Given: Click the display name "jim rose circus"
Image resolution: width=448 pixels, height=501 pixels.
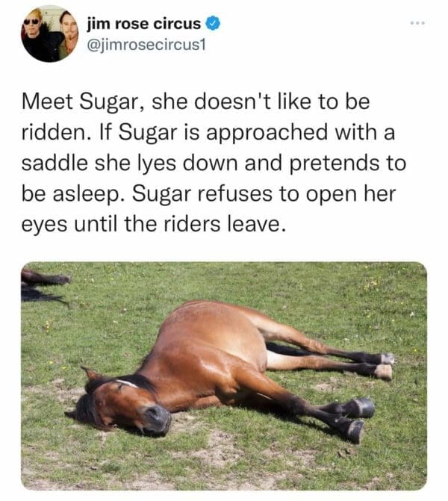Looking at the screenshot, I should (144, 23).
